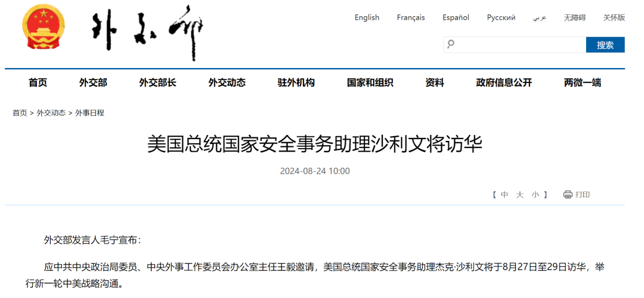Select 驻外机构 from the main navigation
The image size is (644, 298).
pos(296,83)
